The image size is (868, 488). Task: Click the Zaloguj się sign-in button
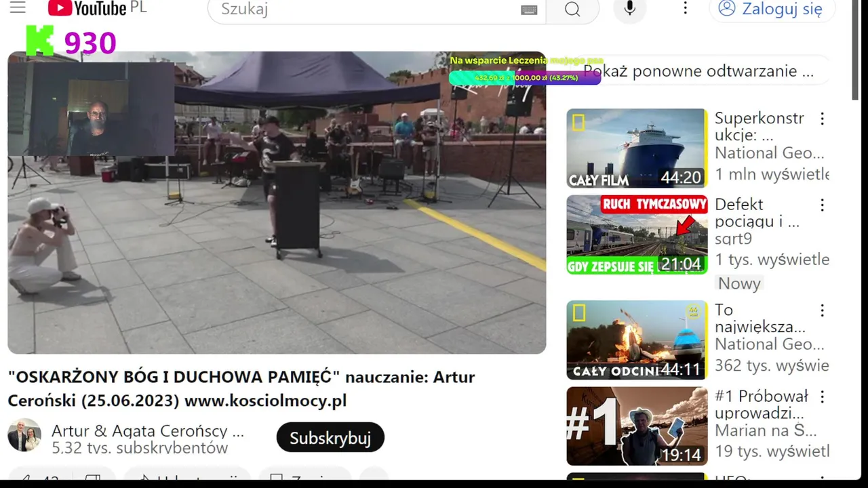click(772, 9)
